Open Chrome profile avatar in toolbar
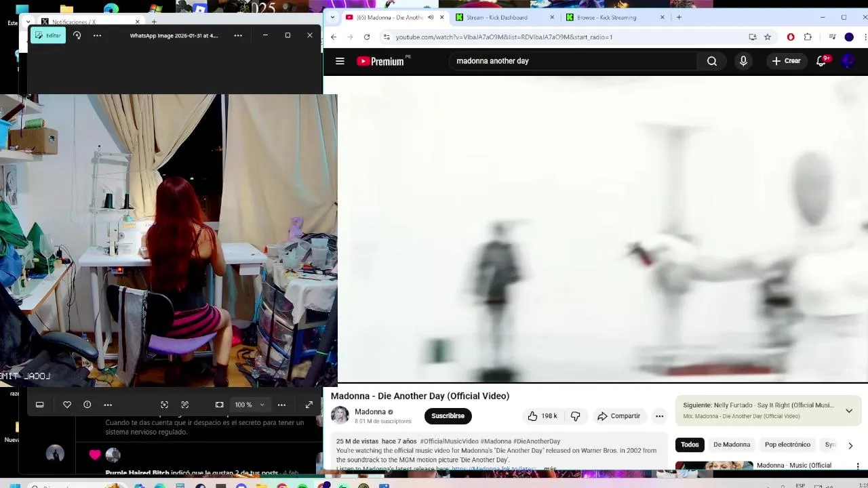This screenshot has height=488, width=868. 849,37
